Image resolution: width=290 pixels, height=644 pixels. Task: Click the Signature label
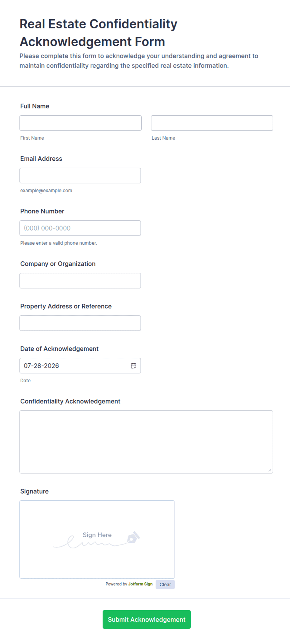[x=34, y=491]
